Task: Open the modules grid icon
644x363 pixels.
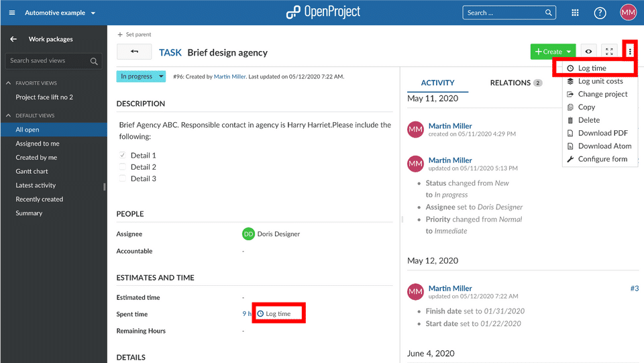Action: pos(575,13)
